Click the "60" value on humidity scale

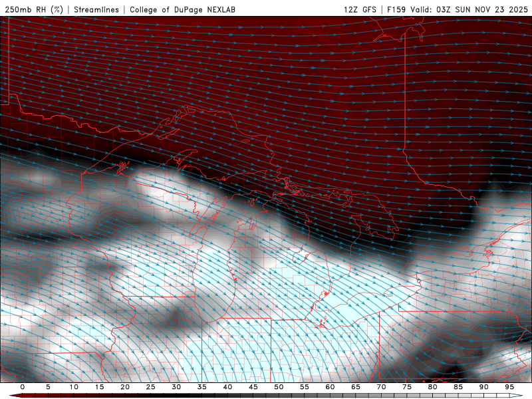[x=330, y=387]
